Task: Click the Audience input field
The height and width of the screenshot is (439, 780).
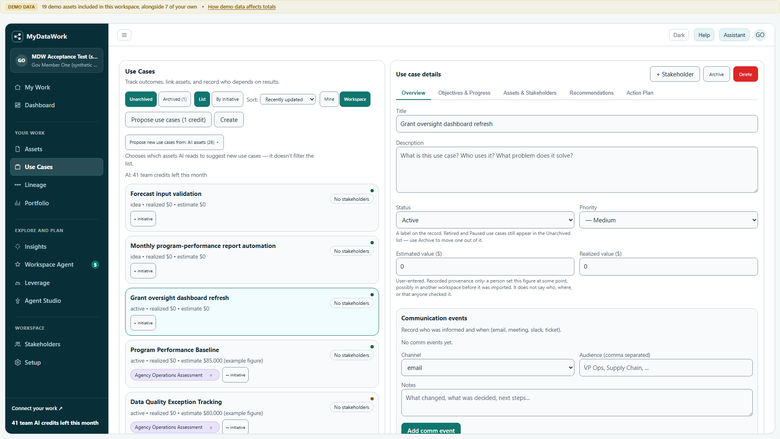Action: [666, 368]
